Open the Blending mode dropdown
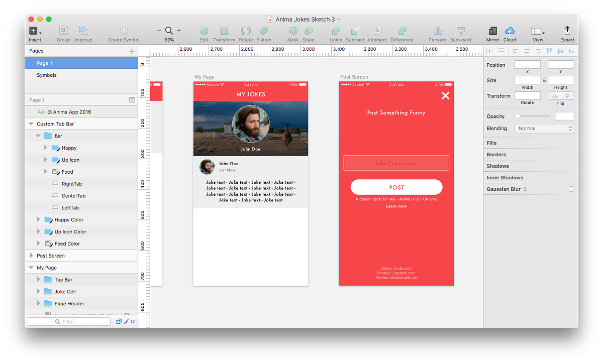Viewport: 603px width, 364px height. tap(544, 128)
